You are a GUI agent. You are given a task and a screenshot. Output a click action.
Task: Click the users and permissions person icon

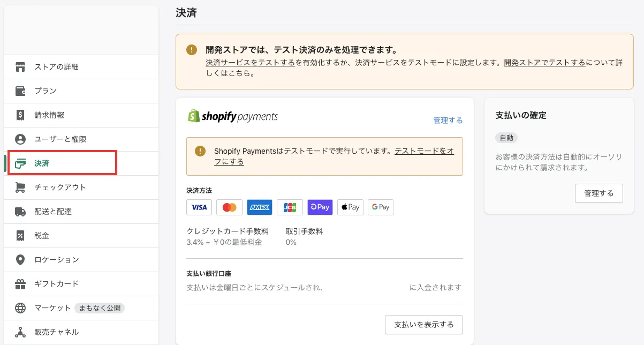coord(20,139)
